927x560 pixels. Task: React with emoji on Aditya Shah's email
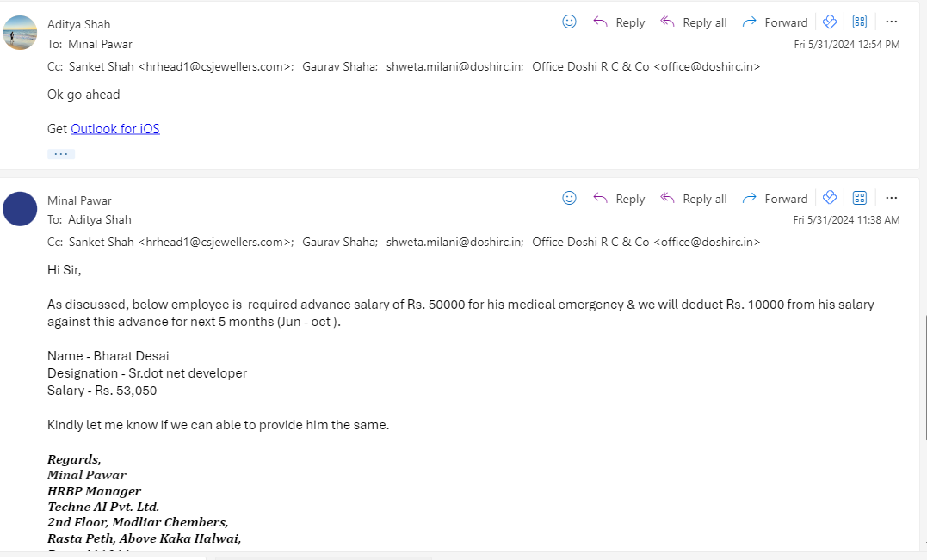pyautogui.click(x=569, y=22)
